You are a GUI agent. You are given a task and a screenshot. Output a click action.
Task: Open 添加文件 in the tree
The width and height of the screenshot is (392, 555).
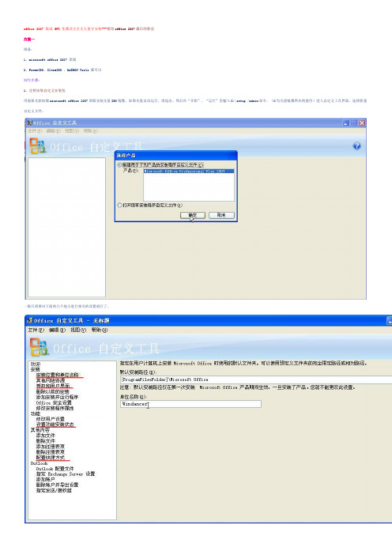pyautogui.click(x=46, y=436)
